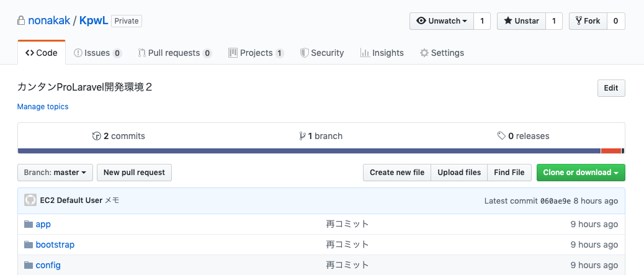View the forks count of 0
This screenshot has width=644, height=275.
point(615,21)
